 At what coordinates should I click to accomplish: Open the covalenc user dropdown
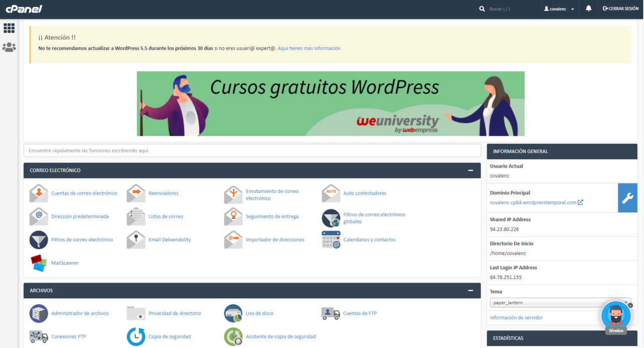pyautogui.click(x=559, y=9)
